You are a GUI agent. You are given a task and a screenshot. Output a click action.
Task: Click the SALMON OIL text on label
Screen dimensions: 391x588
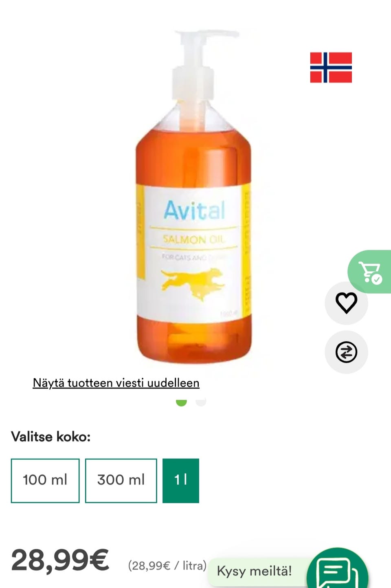pos(194,239)
